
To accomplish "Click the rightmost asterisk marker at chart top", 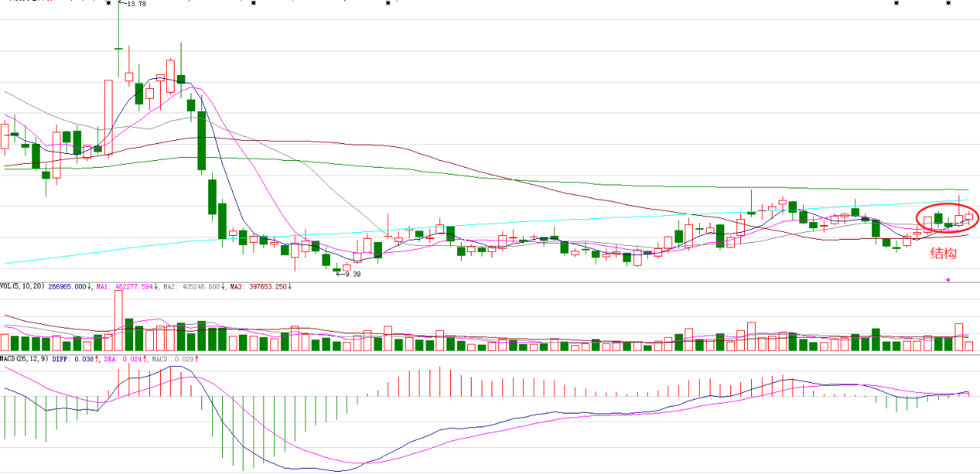I will coord(948,4).
